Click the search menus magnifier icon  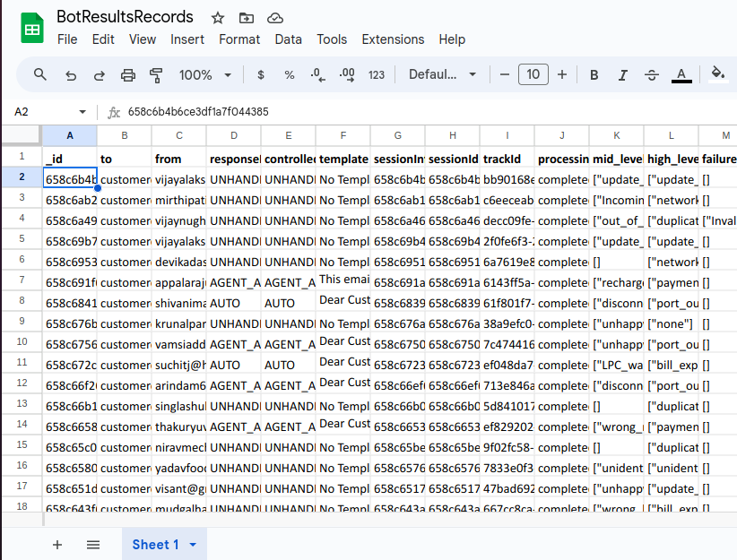click(x=40, y=75)
